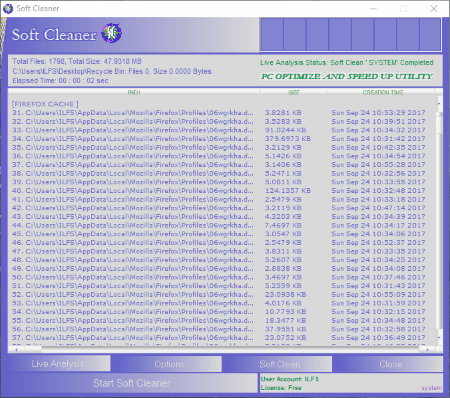Sort by the PATH column header
Image resolution: width=450 pixels, height=398 pixels.
click(134, 92)
